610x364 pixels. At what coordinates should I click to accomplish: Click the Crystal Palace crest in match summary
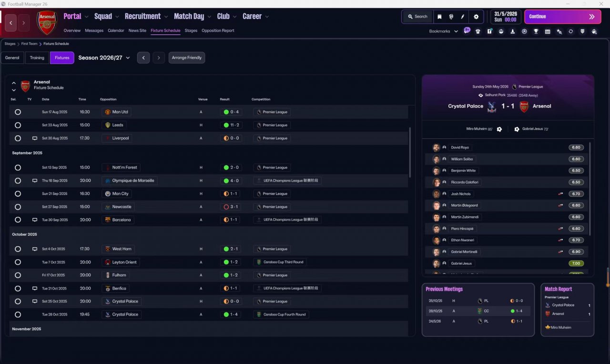[492, 106]
